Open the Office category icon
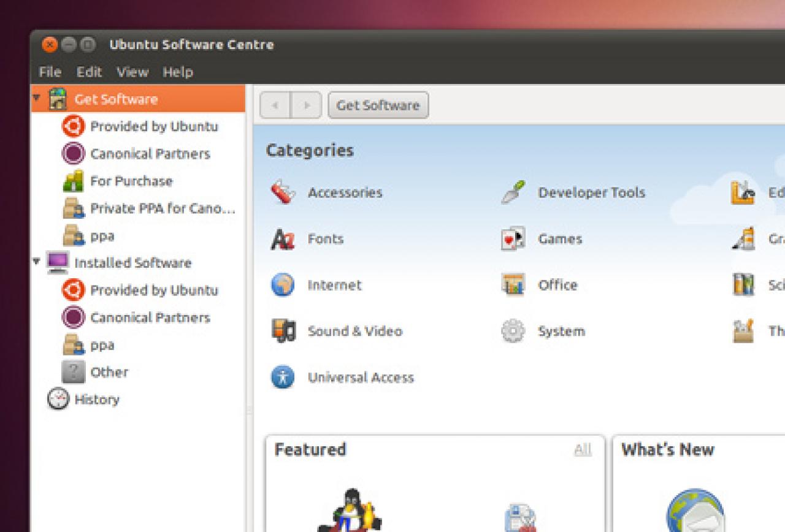 [x=513, y=285]
